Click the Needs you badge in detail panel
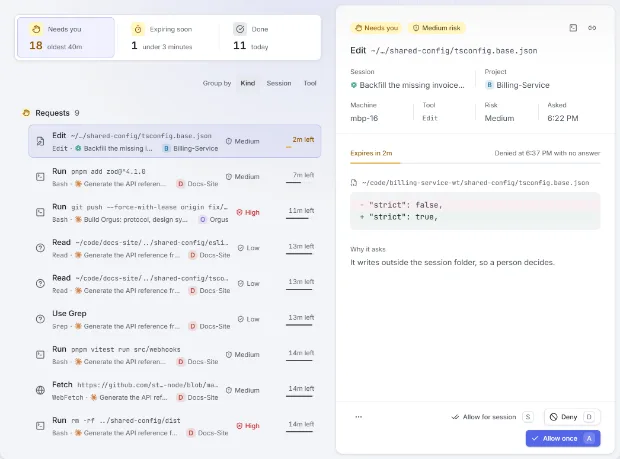620x459 pixels. [376, 28]
